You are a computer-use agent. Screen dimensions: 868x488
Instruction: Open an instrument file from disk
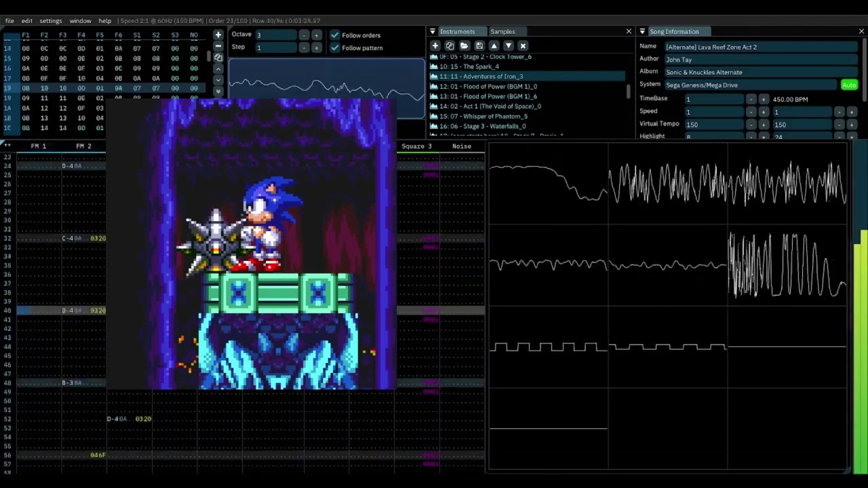465,45
